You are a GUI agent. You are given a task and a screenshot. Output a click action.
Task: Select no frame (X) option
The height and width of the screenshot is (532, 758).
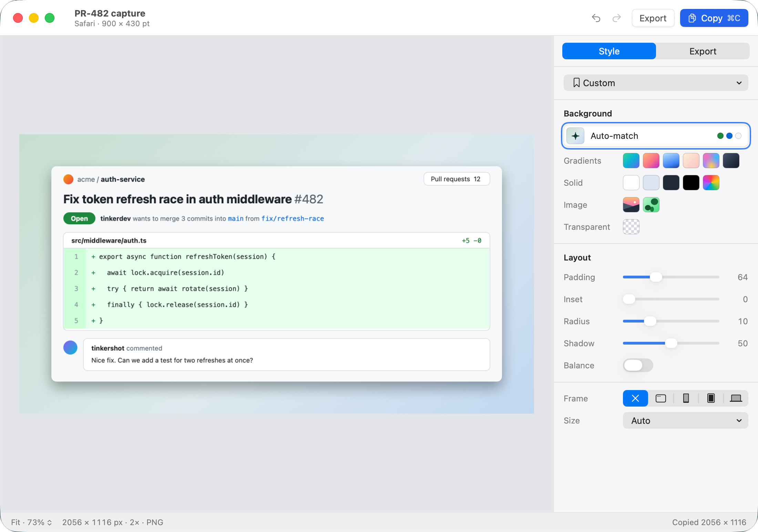635,398
